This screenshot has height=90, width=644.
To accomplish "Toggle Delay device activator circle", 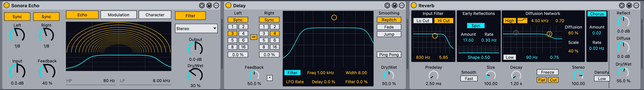I will pos(228,5).
